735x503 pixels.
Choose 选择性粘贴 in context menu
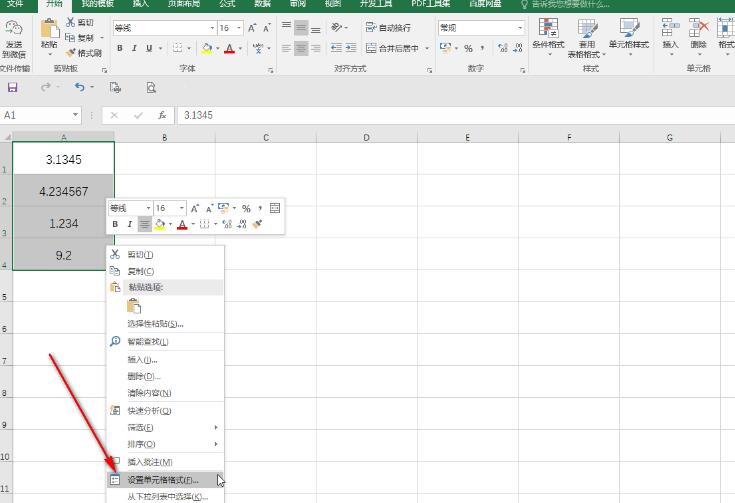(165, 323)
